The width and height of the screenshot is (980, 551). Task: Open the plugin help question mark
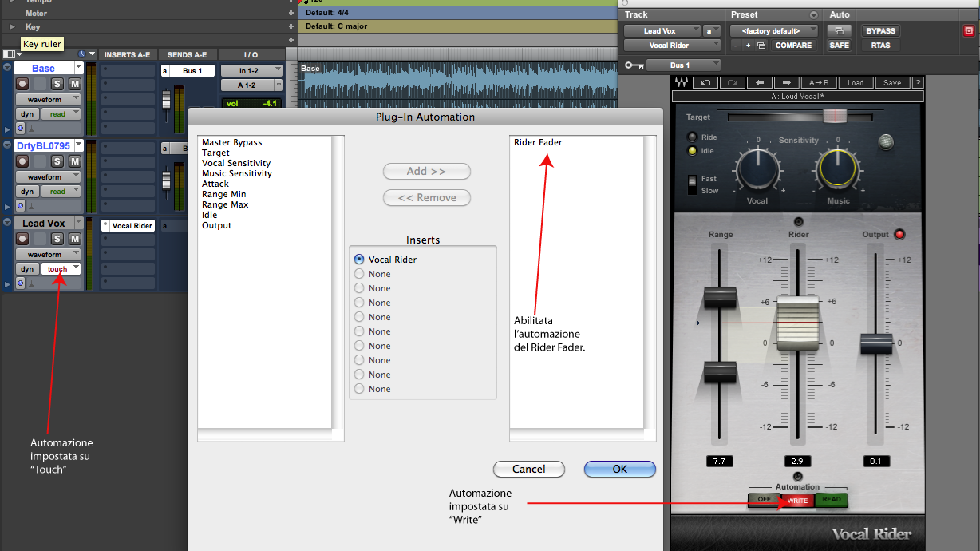(919, 82)
